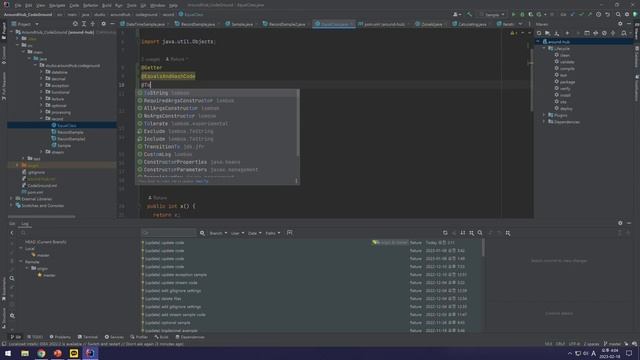Screen dimensions: 640x360
Task: Click Update Project arrow in Git toolbar
Action: [x=573, y=14]
